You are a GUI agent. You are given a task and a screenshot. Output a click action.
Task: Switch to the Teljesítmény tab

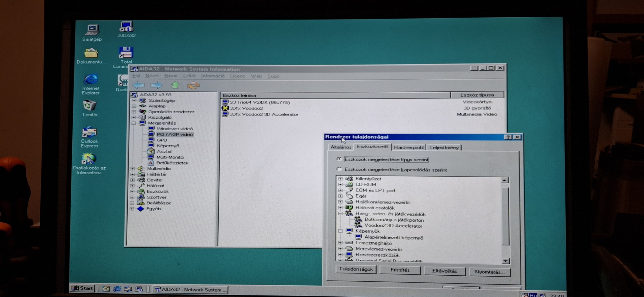click(x=444, y=147)
